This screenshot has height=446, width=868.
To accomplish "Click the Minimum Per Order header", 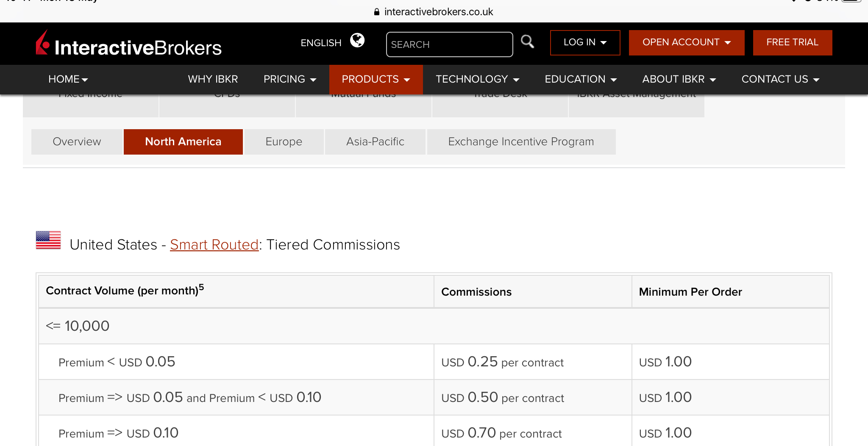I will pos(730,291).
